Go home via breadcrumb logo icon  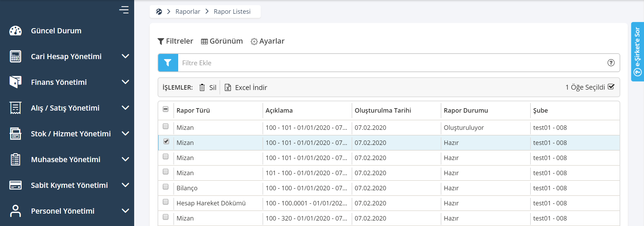(159, 12)
